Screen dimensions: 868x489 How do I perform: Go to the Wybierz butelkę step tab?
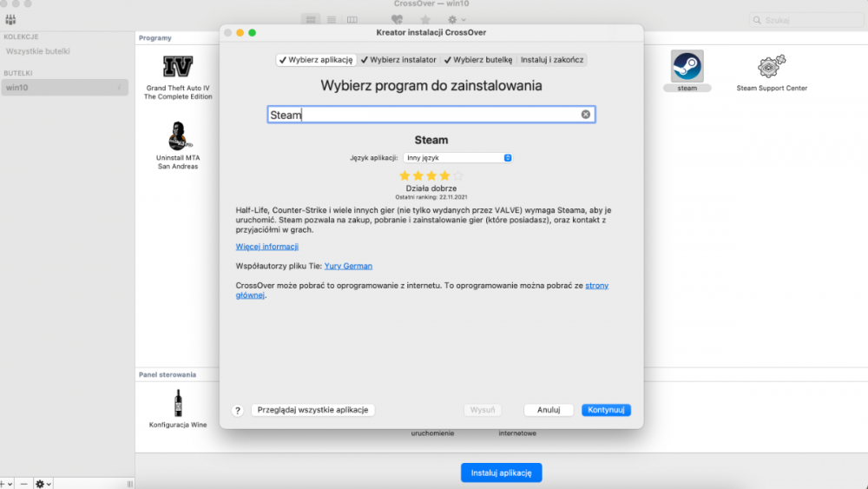(x=478, y=60)
